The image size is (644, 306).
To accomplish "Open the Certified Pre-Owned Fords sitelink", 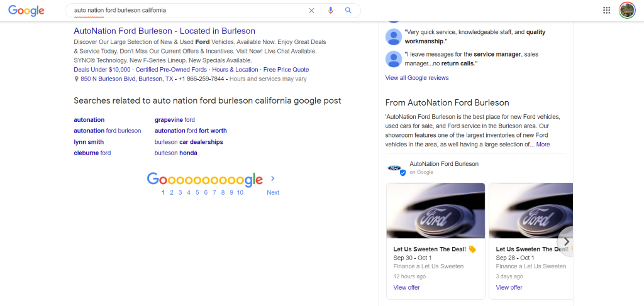I will (x=171, y=70).
